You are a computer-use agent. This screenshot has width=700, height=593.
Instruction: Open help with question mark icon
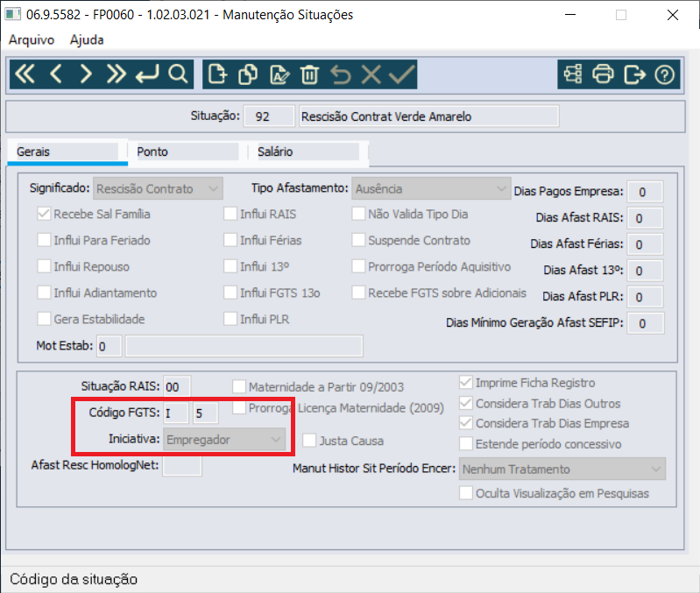(665, 74)
